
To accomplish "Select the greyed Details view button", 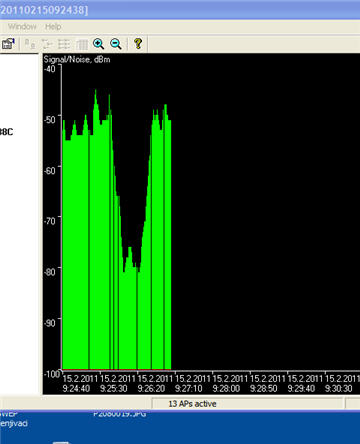I will coord(82,44).
